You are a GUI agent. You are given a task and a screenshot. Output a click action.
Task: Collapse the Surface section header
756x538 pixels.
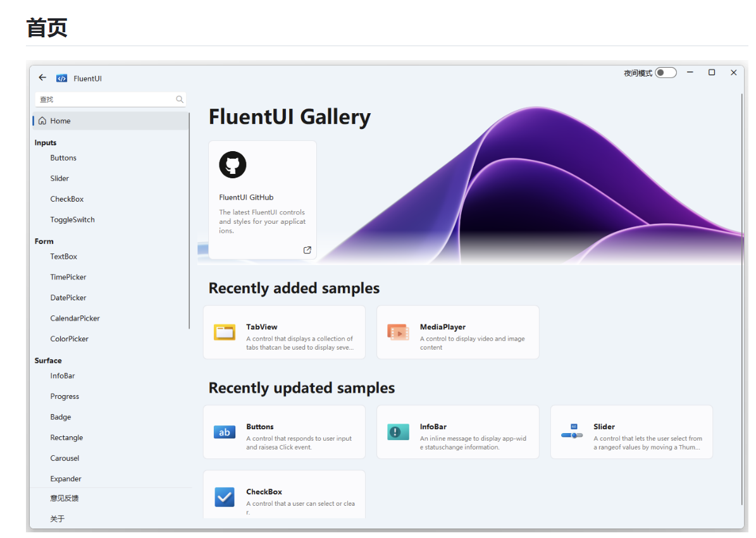pos(48,360)
